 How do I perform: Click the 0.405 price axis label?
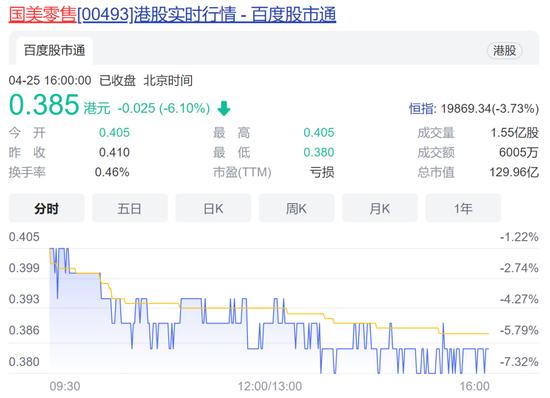(24, 237)
